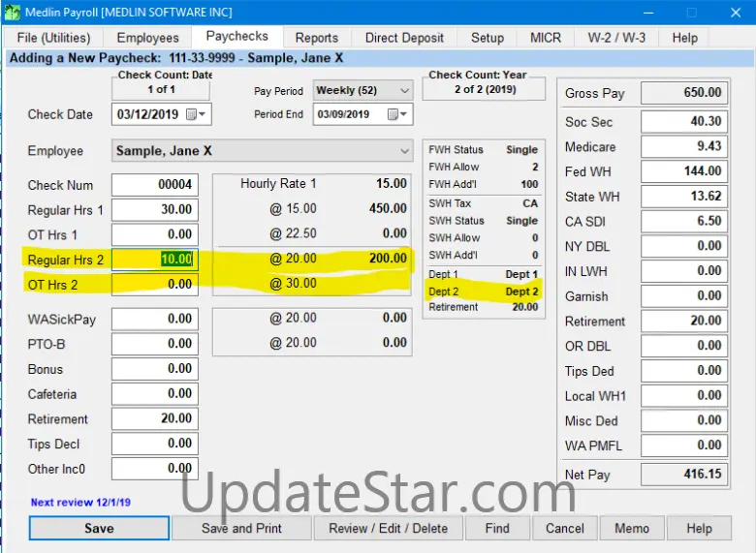Click the Medlin Payroll app icon in title bar
The height and width of the screenshot is (553, 756).
[13, 12]
